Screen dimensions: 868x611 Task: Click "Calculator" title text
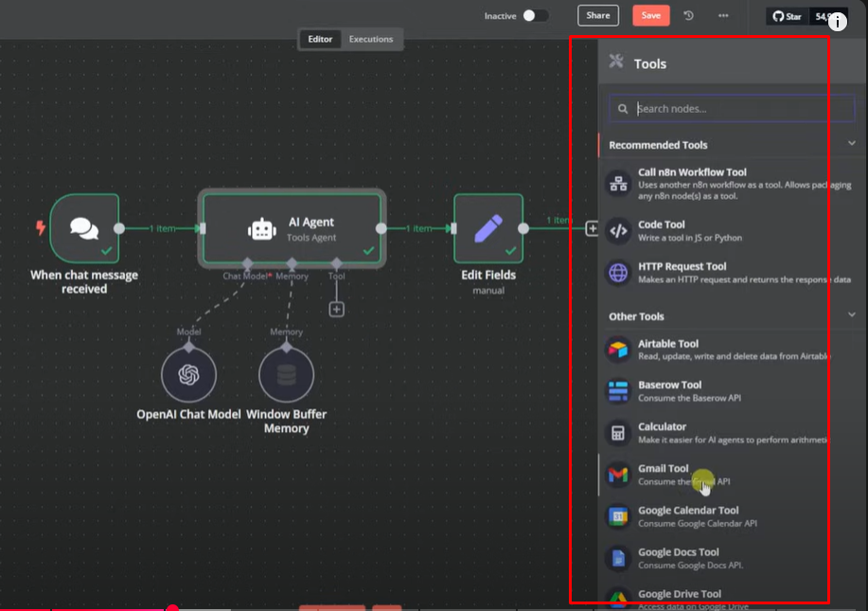pos(662,426)
